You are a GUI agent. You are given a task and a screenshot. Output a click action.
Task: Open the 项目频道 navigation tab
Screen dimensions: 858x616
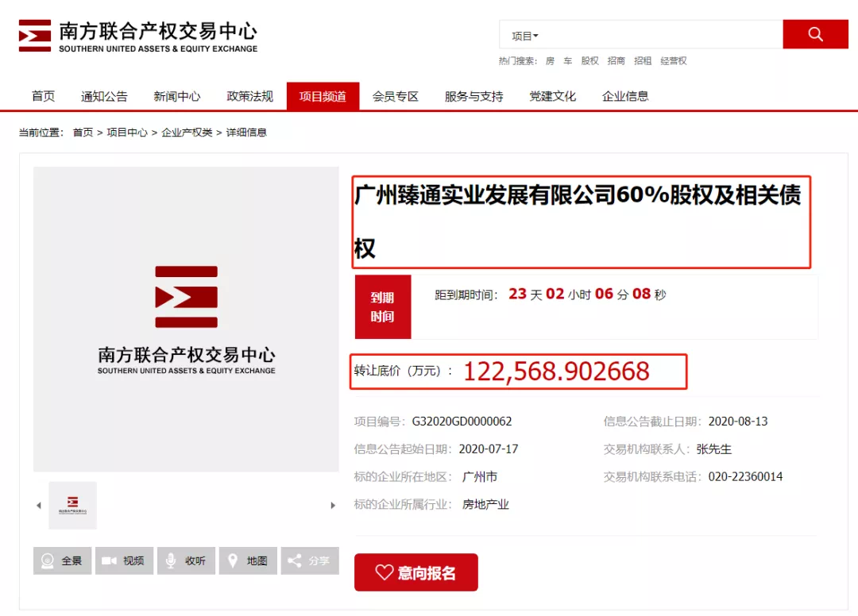323,96
